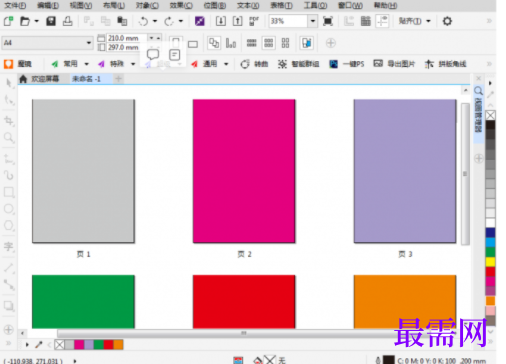
Task: Open the zoom level 33% dropdown
Action: [x=313, y=21]
